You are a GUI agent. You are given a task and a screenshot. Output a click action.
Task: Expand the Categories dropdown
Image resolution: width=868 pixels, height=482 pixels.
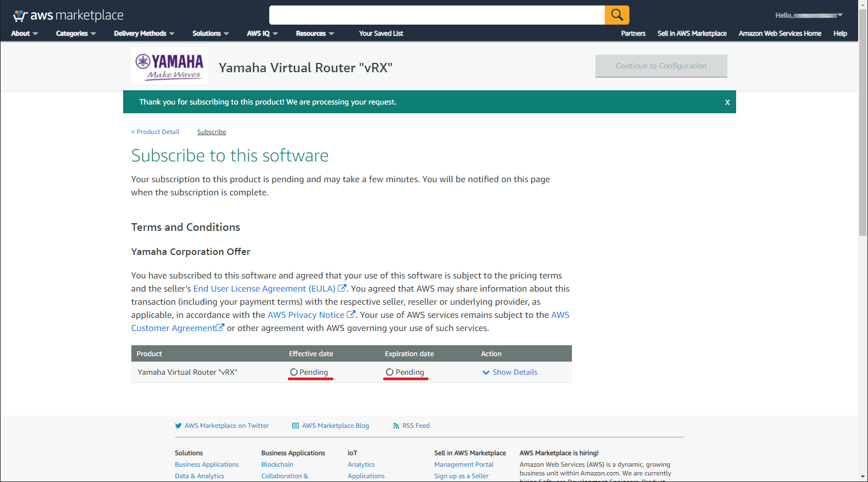click(76, 33)
